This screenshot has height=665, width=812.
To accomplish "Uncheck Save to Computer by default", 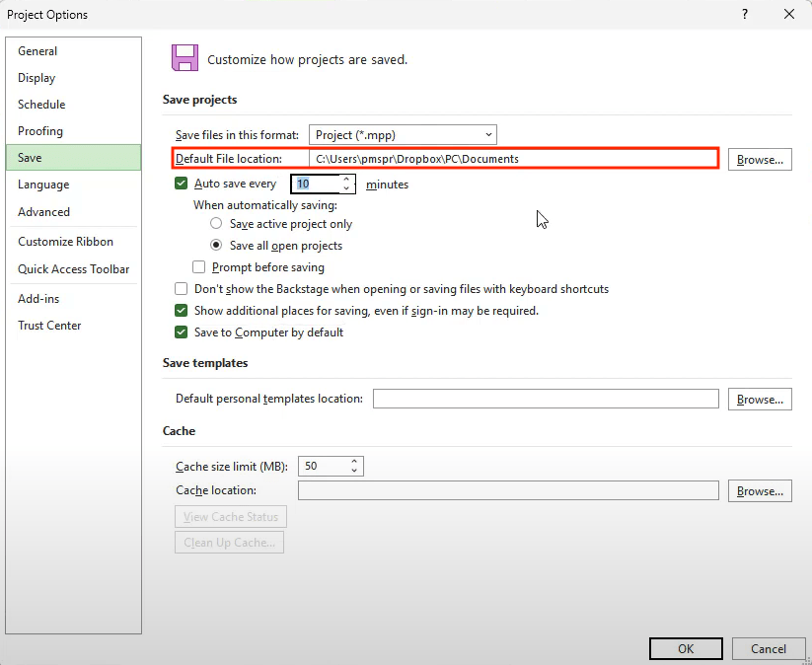I will [x=182, y=332].
